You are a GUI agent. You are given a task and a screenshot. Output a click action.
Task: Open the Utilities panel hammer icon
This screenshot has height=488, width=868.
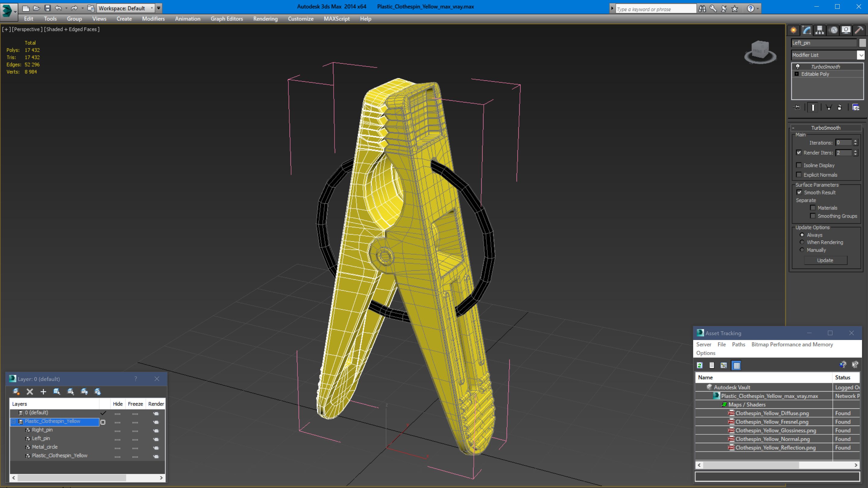pyautogui.click(x=859, y=30)
